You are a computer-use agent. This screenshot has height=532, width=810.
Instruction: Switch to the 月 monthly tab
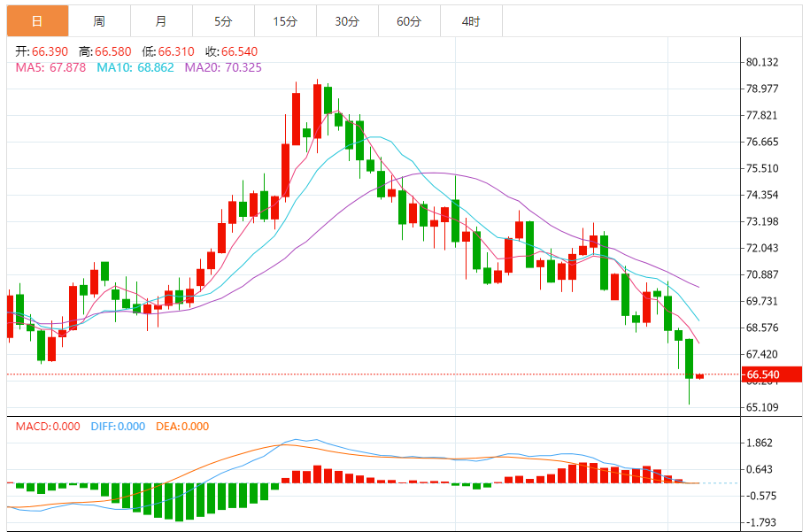pos(161,21)
